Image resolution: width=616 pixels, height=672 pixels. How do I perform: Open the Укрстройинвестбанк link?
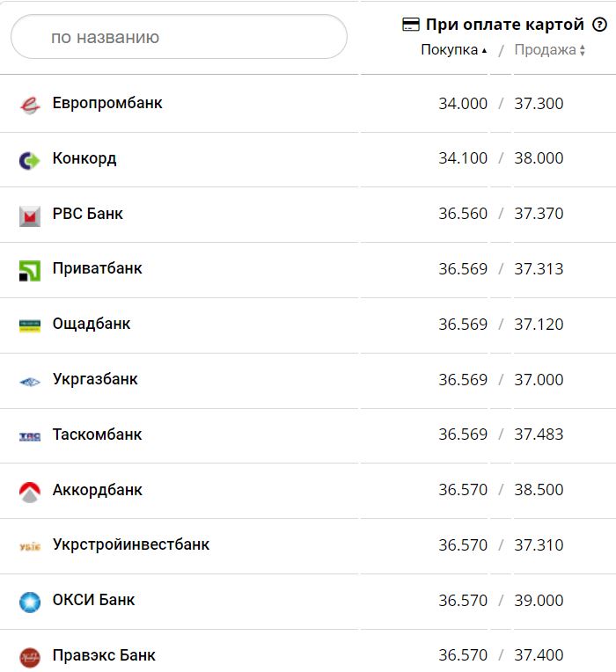click(x=131, y=544)
